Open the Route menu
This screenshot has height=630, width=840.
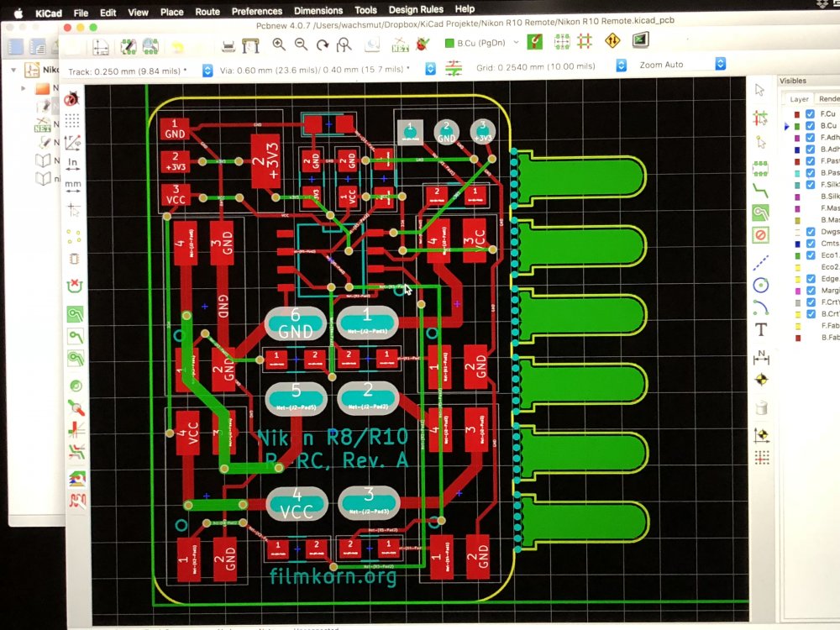(x=207, y=12)
